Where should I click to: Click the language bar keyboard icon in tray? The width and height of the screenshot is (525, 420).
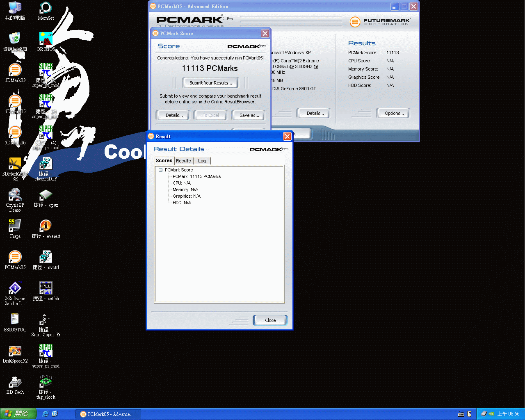(461, 414)
